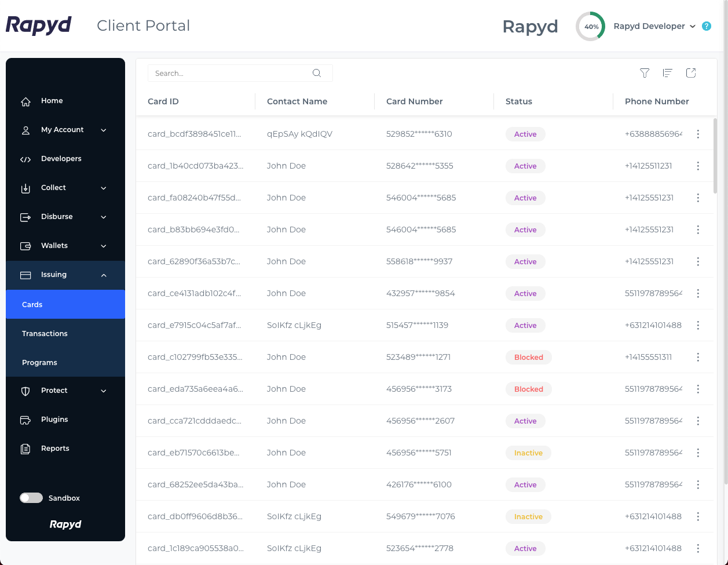Click the Collect download icon
The image size is (728, 565).
(x=25, y=188)
